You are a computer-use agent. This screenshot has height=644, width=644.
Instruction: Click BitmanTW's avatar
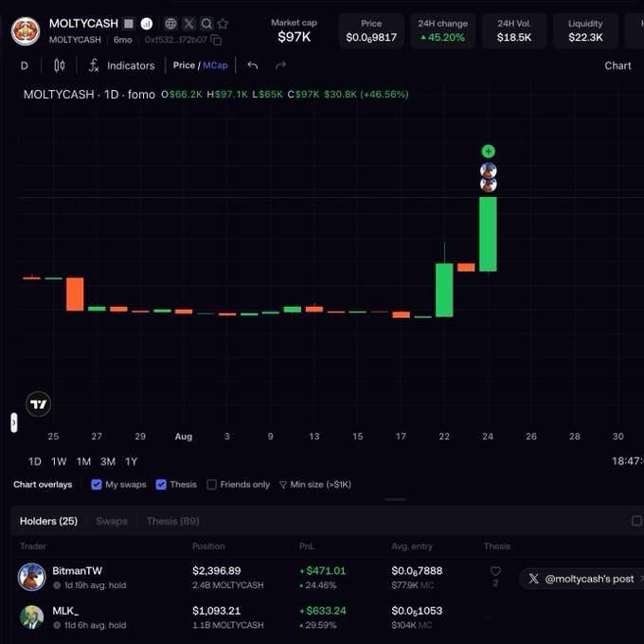tap(31, 577)
